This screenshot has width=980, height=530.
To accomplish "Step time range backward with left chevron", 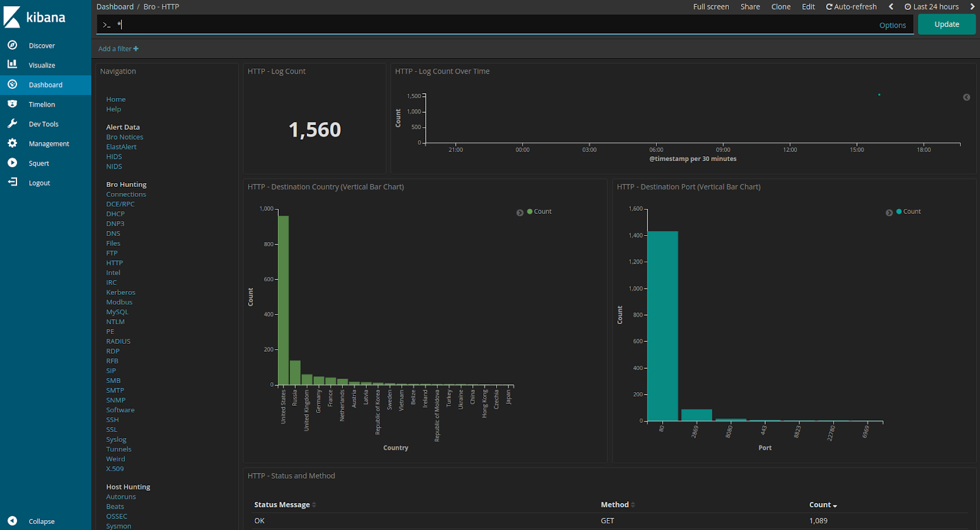I will pos(891,7).
